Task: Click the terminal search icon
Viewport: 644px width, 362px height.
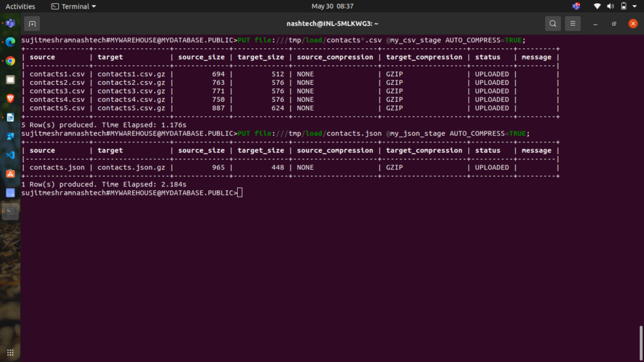Action: click(552, 24)
